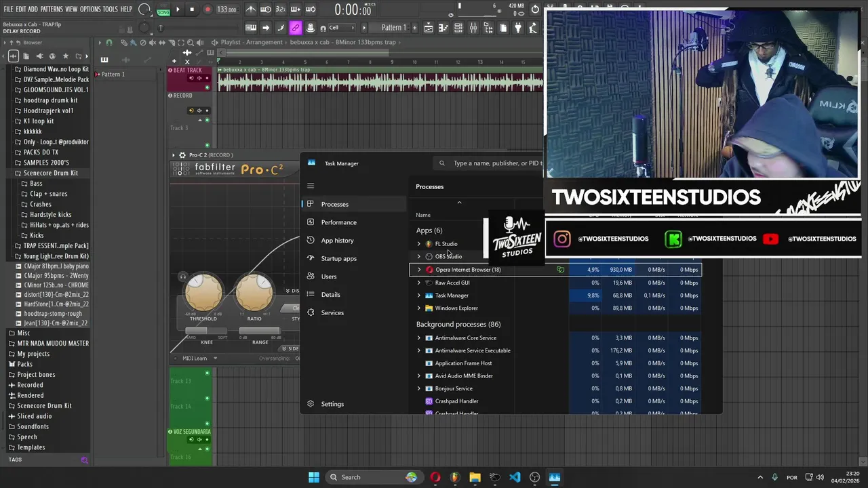Viewport: 868px width, 488px height.
Task: Sort processes by the Name column header
Action: [x=423, y=215]
